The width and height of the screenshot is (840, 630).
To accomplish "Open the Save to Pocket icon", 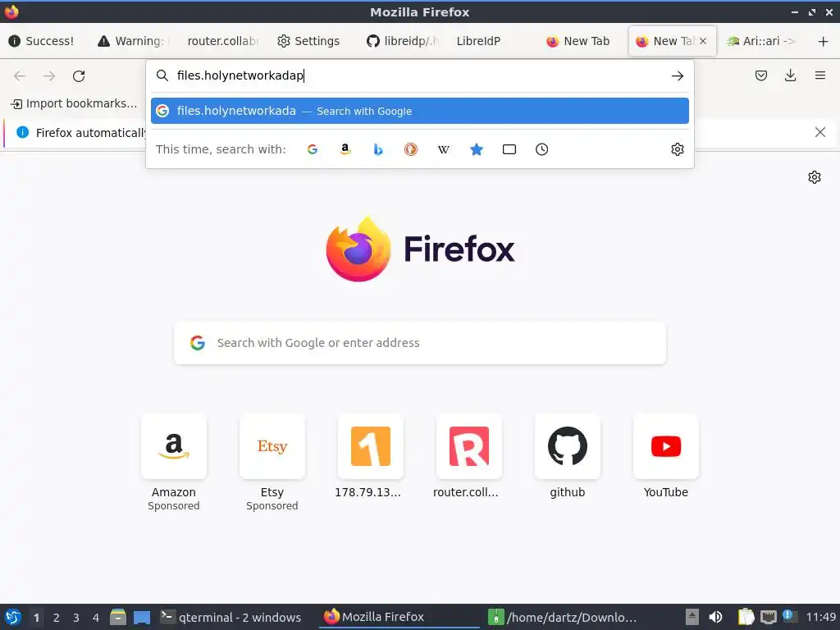I will (x=760, y=75).
